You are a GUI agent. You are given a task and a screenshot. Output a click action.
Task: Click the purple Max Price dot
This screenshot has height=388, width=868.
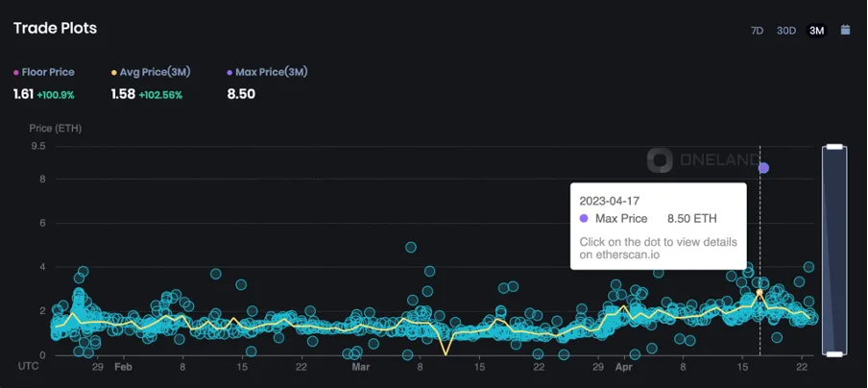[x=763, y=168]
